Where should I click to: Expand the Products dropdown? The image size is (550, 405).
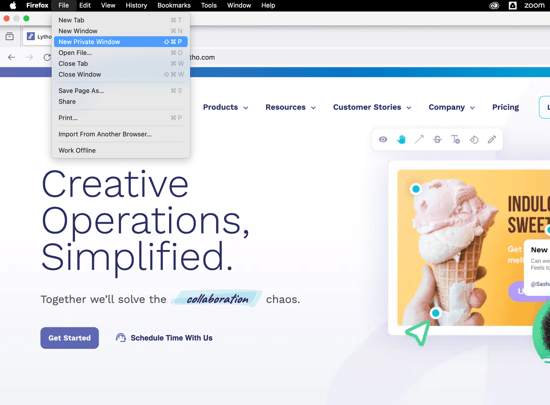(226, 107)
